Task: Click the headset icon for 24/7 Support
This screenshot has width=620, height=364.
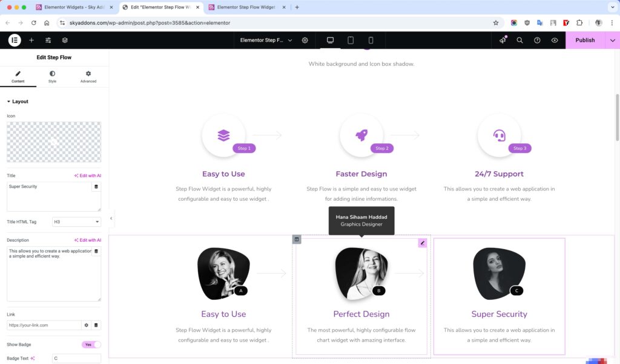Action: [499, 135]
